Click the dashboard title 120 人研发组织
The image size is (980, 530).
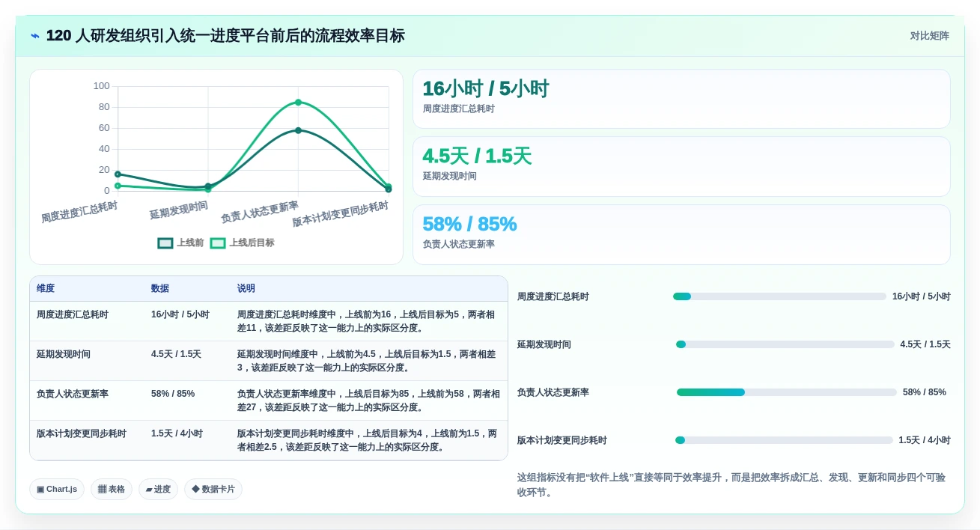click(x=225, y=36)
